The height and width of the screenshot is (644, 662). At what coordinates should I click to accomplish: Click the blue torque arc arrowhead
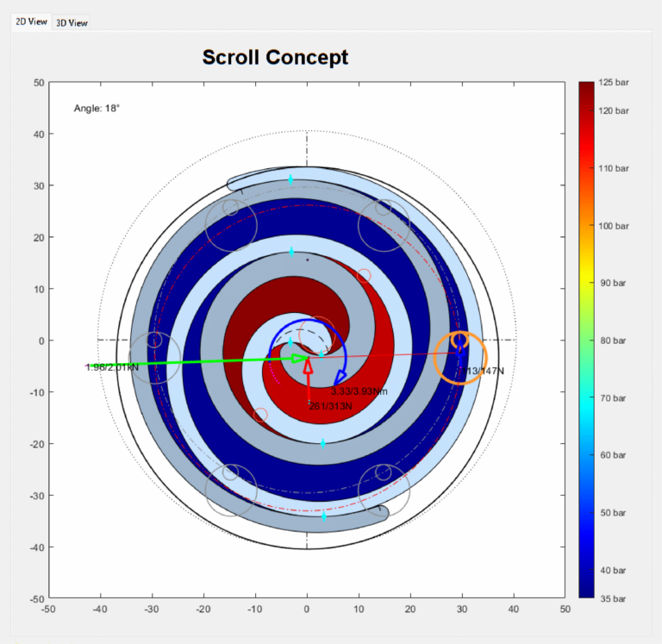340,377
